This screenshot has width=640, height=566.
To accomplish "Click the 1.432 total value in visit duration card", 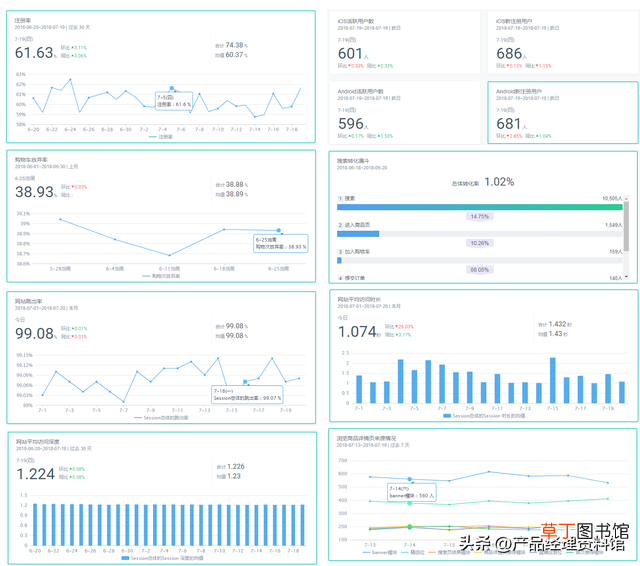I will [558, 324].
